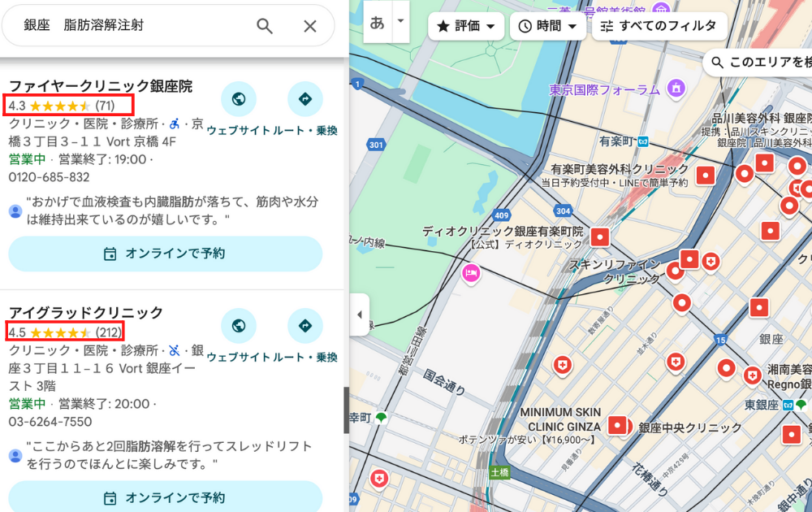Open the アイグラッドクリニック listing title
The height and width of the screenshot is (512, 812).
pyautogui.click(x=86, y=313)
